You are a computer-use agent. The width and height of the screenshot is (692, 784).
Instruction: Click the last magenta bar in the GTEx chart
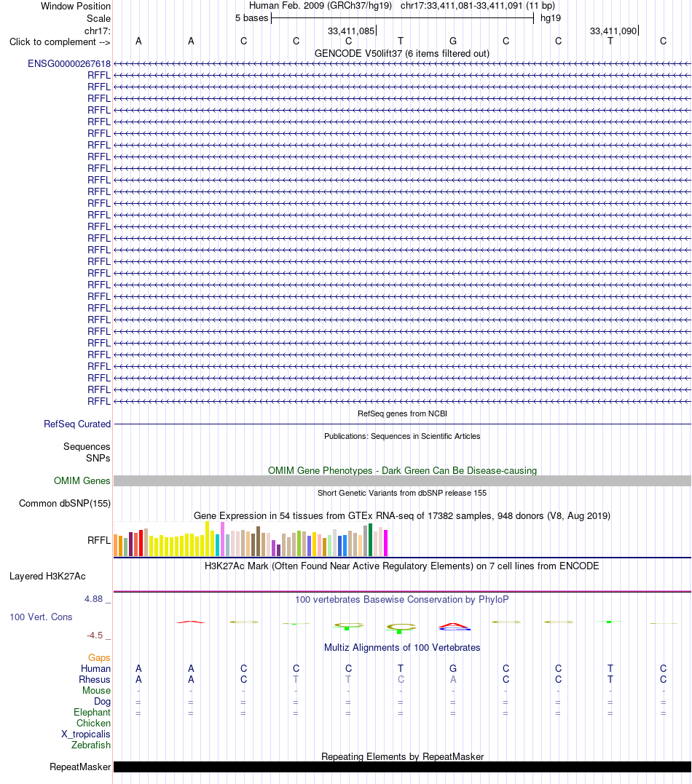(x=386, y=543)
